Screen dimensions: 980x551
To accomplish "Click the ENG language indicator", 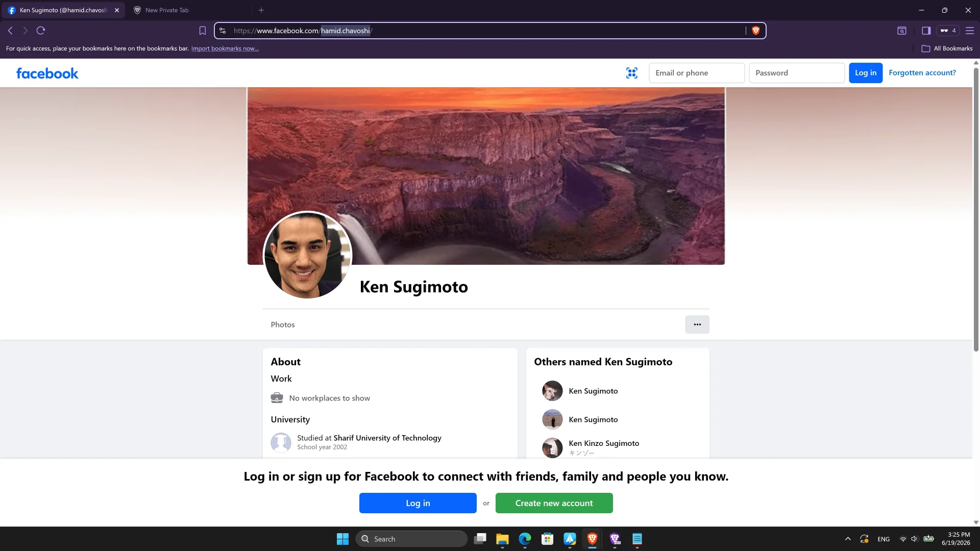I will [x=884, y=539].
